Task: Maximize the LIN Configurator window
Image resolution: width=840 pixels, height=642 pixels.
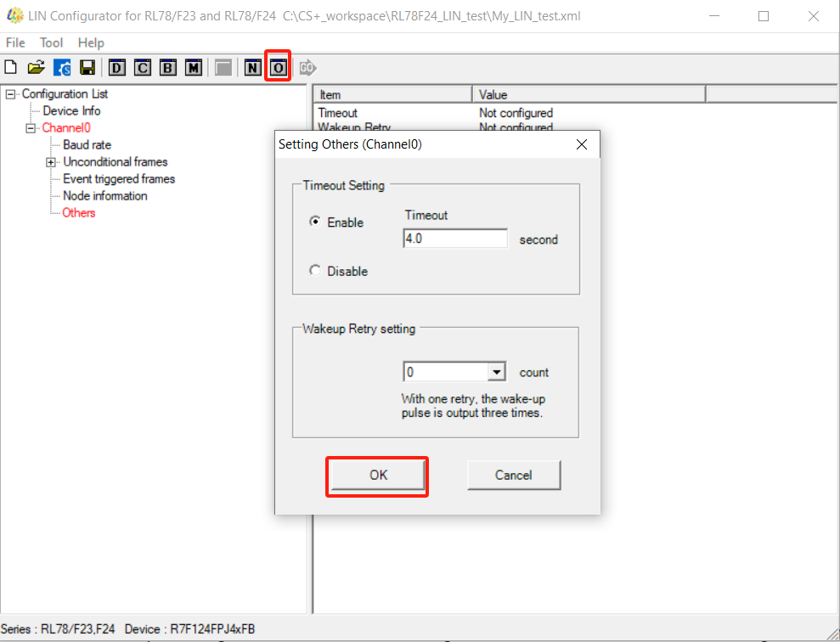Action: (x=764, y=16)
